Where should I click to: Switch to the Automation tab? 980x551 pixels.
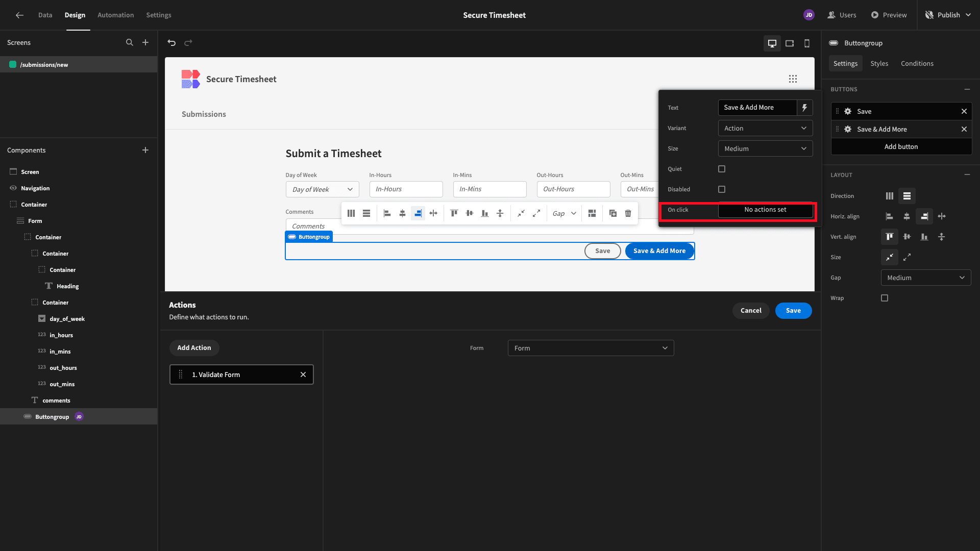point(116,15)
